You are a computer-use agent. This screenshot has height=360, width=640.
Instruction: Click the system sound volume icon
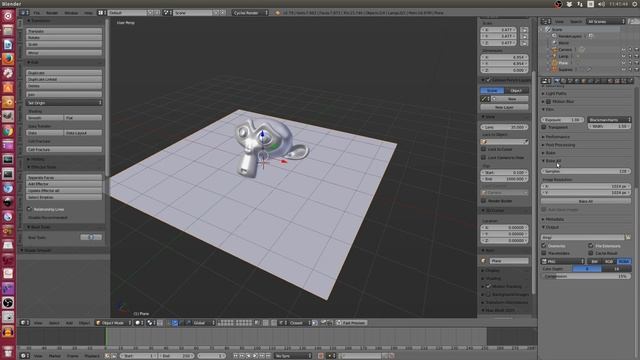tap(601, 4)
